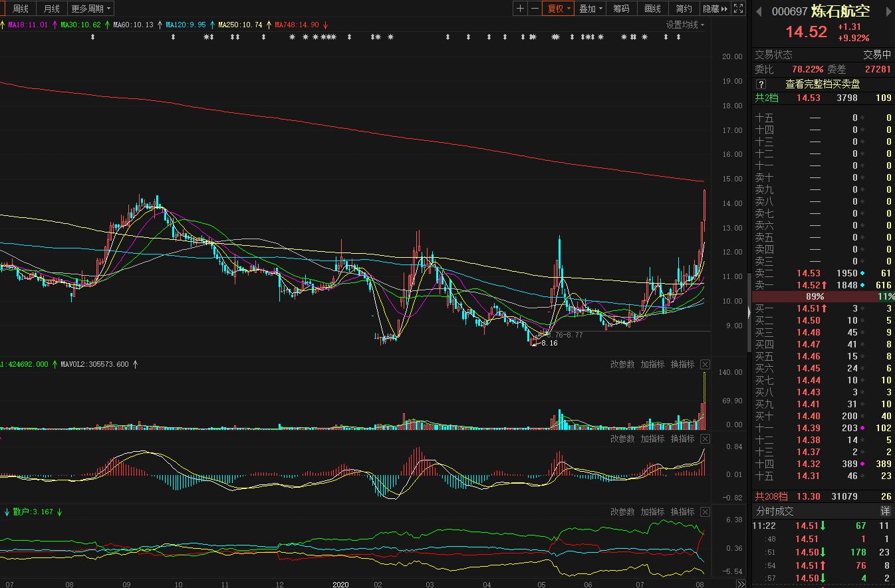Click 换指标 in the volume panel
Viewport: 895px width, 588px height.
tap(682, 365)
